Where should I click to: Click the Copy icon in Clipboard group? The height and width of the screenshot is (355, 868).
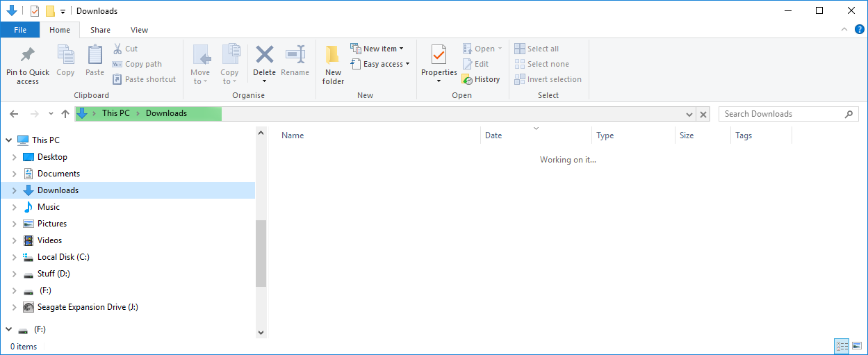coord(65,55)
